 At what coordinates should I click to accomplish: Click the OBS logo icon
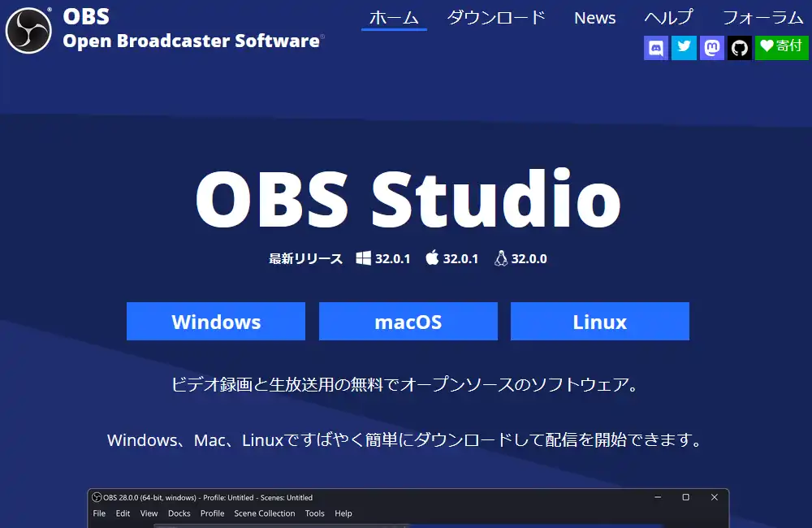pos(28,30)
